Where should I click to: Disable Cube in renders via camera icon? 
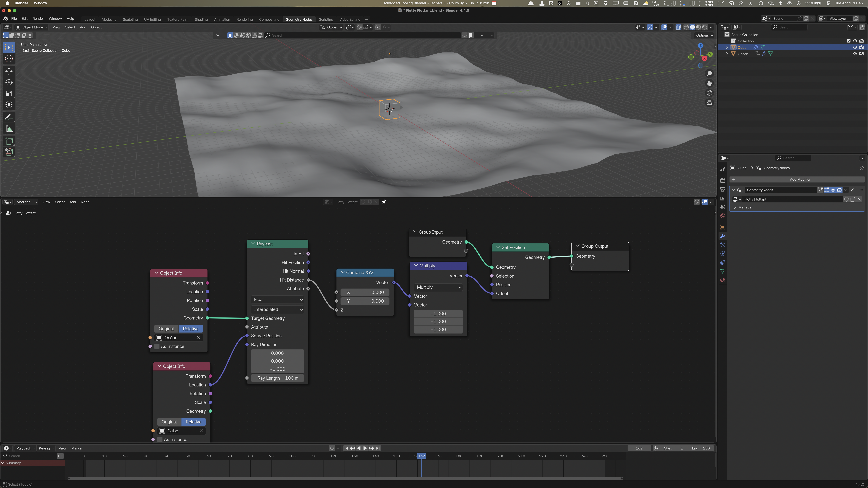pos(862,47)
